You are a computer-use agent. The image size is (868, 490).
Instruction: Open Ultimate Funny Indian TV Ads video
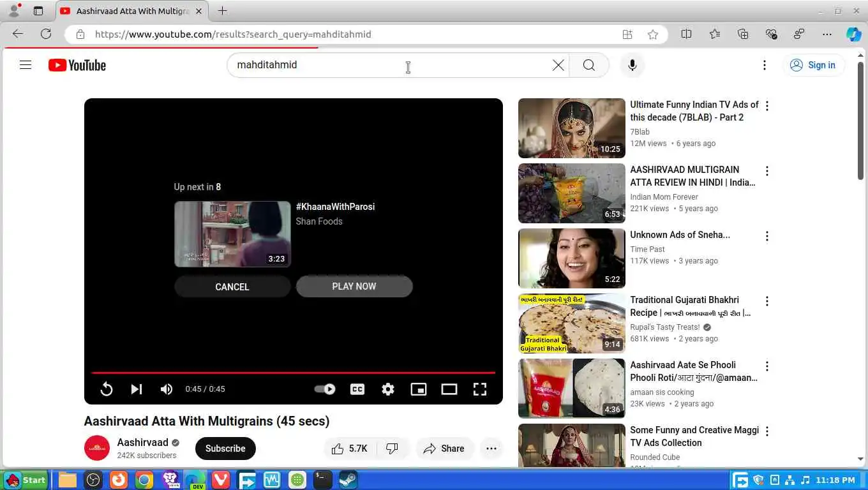(694, 111)
